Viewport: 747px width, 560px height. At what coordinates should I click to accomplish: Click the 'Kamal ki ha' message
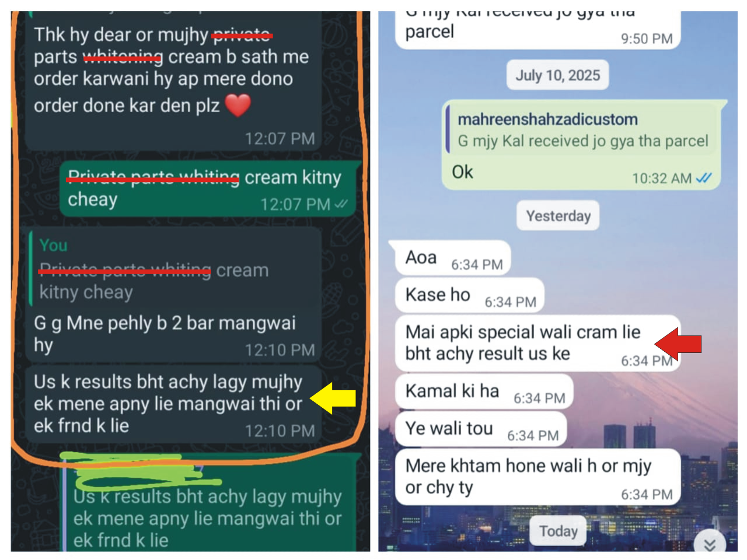[x=484, y=391]
